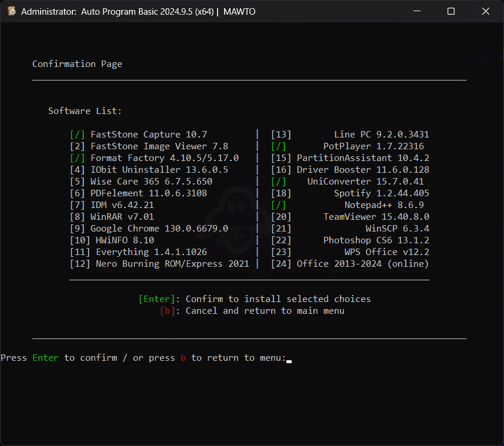Click the green check mark beside PotPlayer
This screenshot has height=446, width=504.
(278, 146)
